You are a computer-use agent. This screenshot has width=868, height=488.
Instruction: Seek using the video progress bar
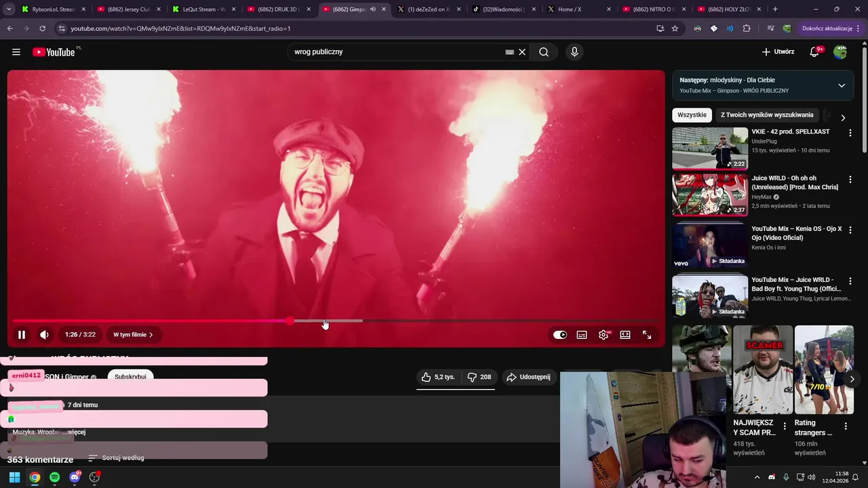336,321
